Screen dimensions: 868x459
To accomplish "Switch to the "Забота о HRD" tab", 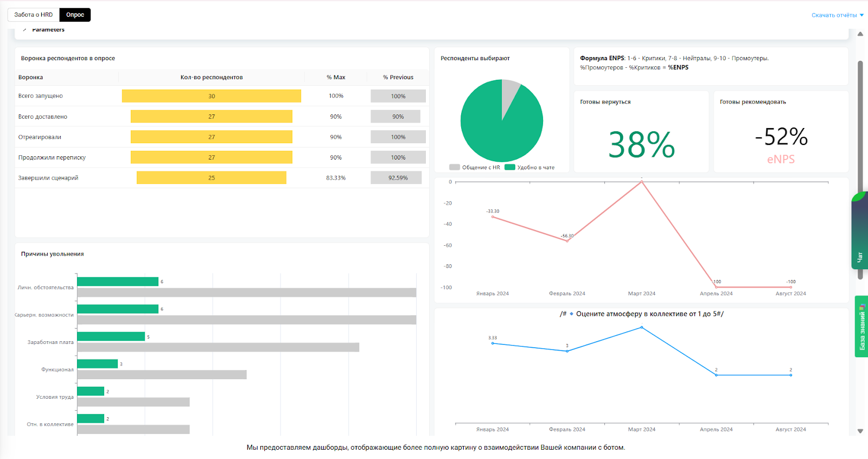I will point(33,15).
